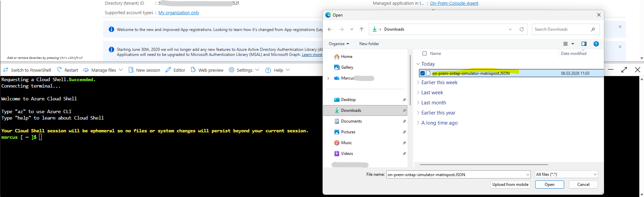Image resolution: width=644 pixels, height=197 pixels.
Task: Expand the Last month group
Action: 418,103
